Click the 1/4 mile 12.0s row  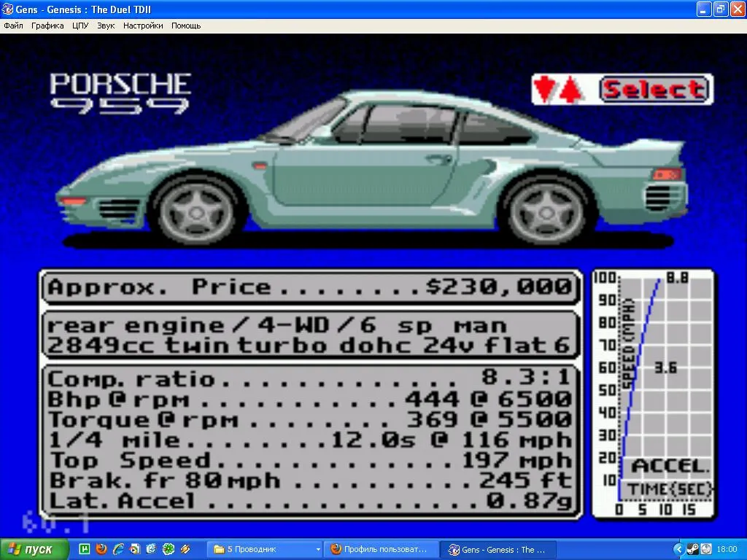309,440
